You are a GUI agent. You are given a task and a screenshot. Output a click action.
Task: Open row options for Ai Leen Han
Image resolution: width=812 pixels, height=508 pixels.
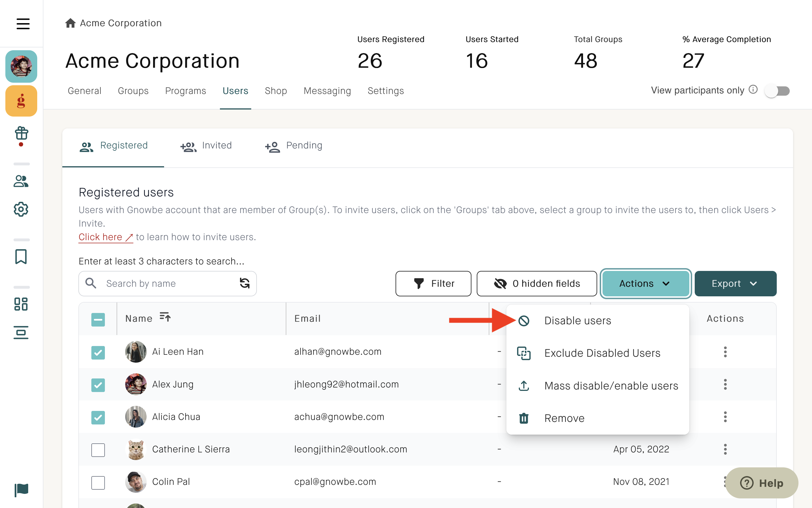pyautogui.click(x=725, y=352)
